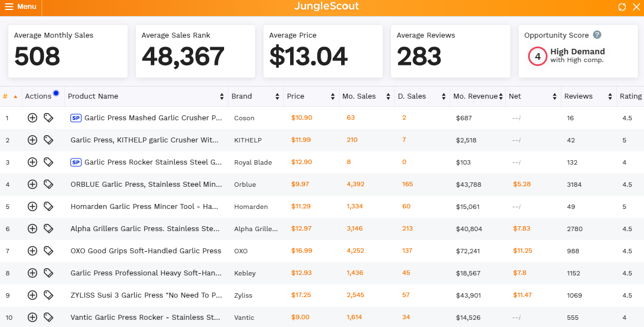The width and height of the screenshot is (644, 327).
Task: Add Royal Blade product to tracker
Action: tap(32, 162)
